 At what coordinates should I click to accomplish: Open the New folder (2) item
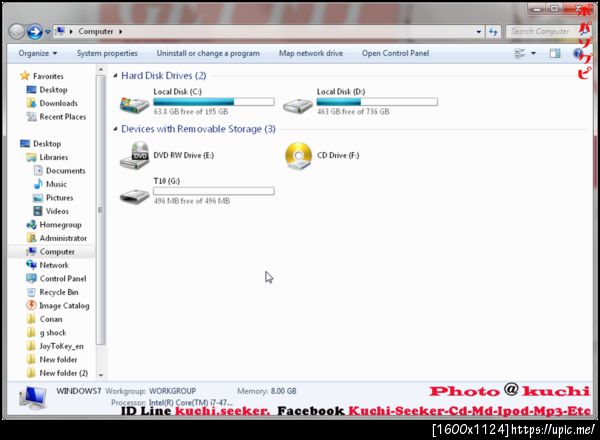coord(57,373)
